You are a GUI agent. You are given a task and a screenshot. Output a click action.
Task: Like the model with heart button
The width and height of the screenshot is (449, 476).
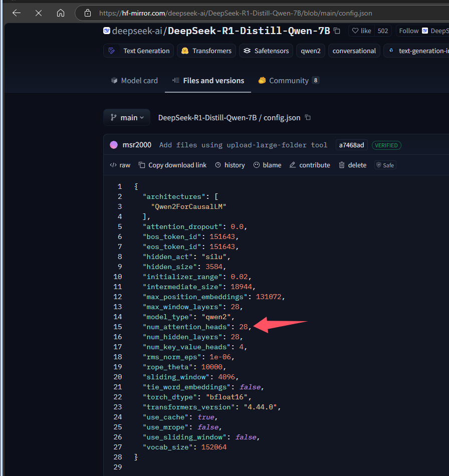362,31
